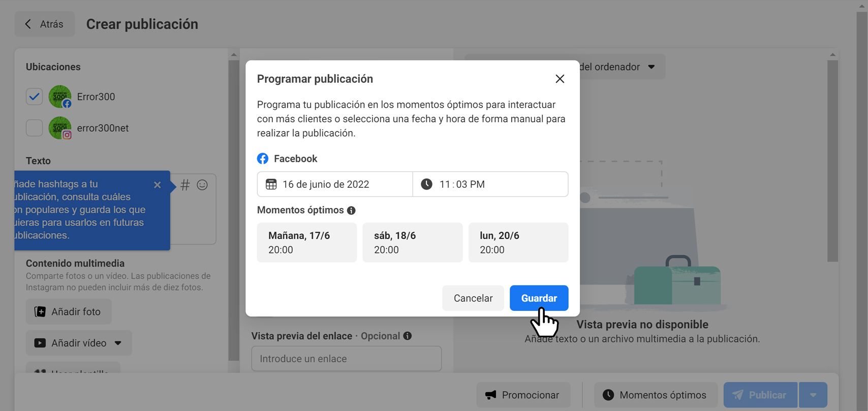This screenshot has height=411, width=868.
Task: Select optimal time lun, 20/6 20:00
Action: tap(518, 243)
